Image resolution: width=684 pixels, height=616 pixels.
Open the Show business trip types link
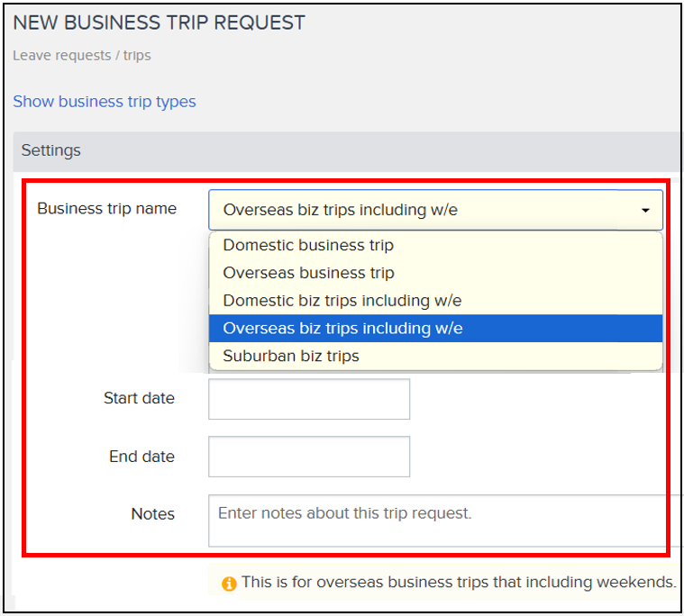pos(105,102)
